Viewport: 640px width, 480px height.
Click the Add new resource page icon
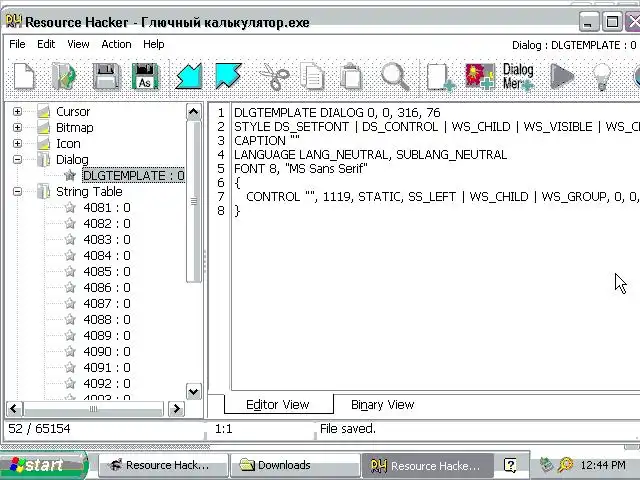click(x=440, y=77)
